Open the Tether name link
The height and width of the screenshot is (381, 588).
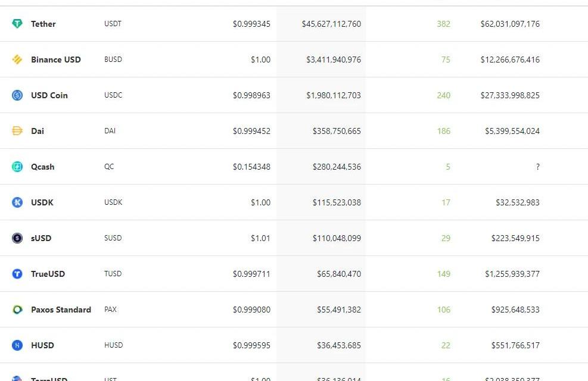pyautogui.click(x=43, y=24)
